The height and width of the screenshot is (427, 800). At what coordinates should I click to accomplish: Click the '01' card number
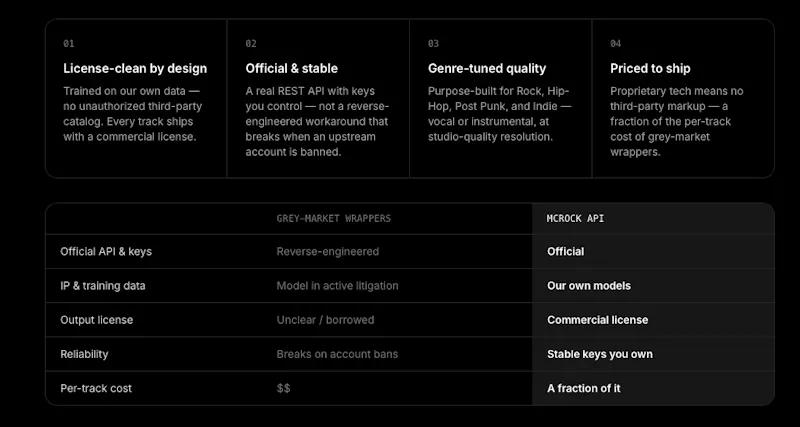point(69,44)
